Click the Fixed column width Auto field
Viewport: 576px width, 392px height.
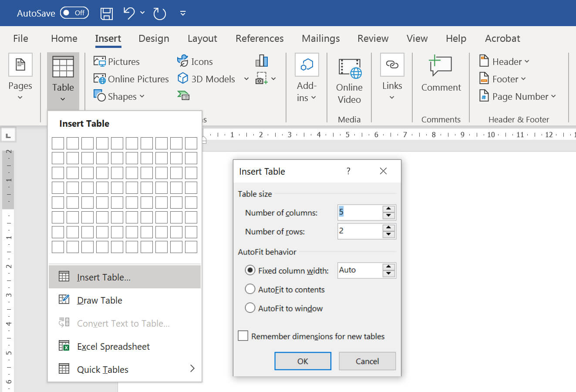(360, 270)
